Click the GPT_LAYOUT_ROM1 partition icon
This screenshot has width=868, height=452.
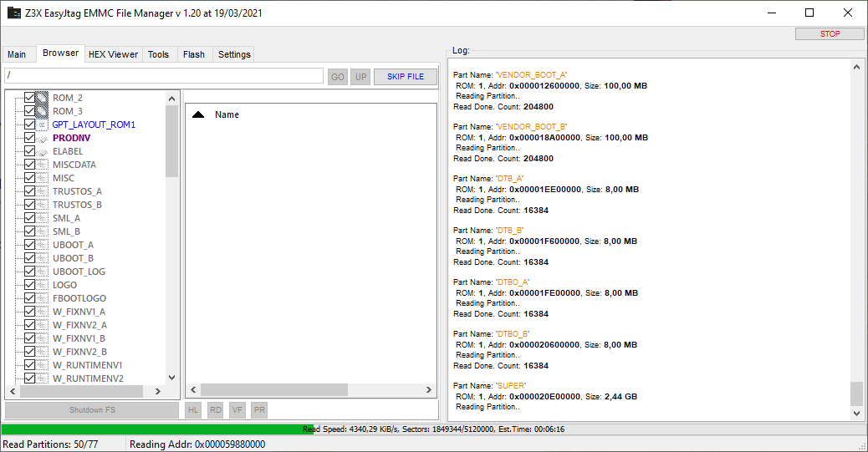point(42,124)
